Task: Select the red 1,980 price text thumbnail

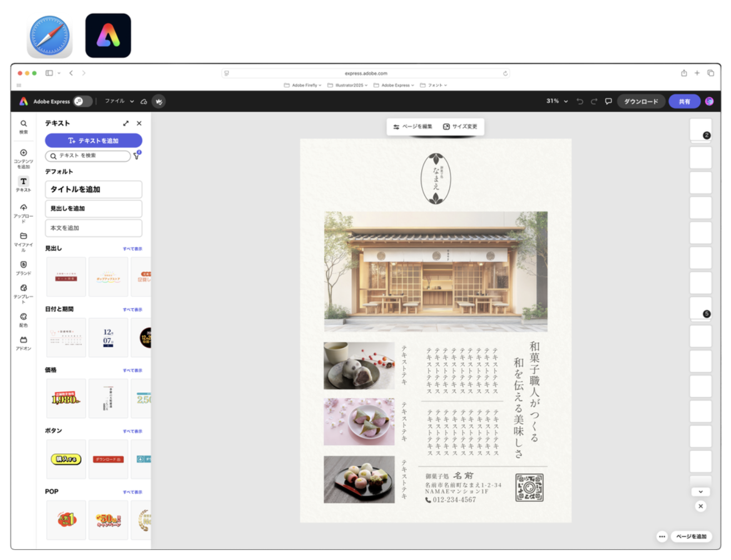Action: (x=66, y=399)
